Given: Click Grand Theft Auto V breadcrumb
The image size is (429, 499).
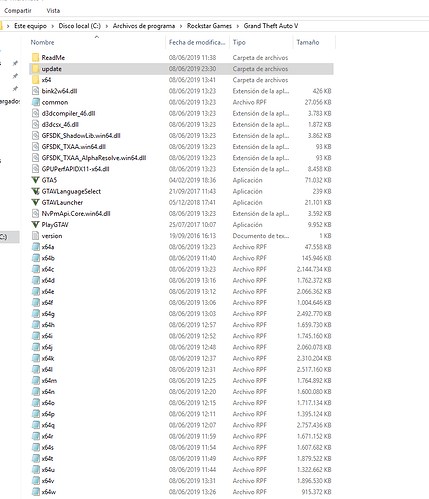Looking at the screenshot, I should [271, 26].
